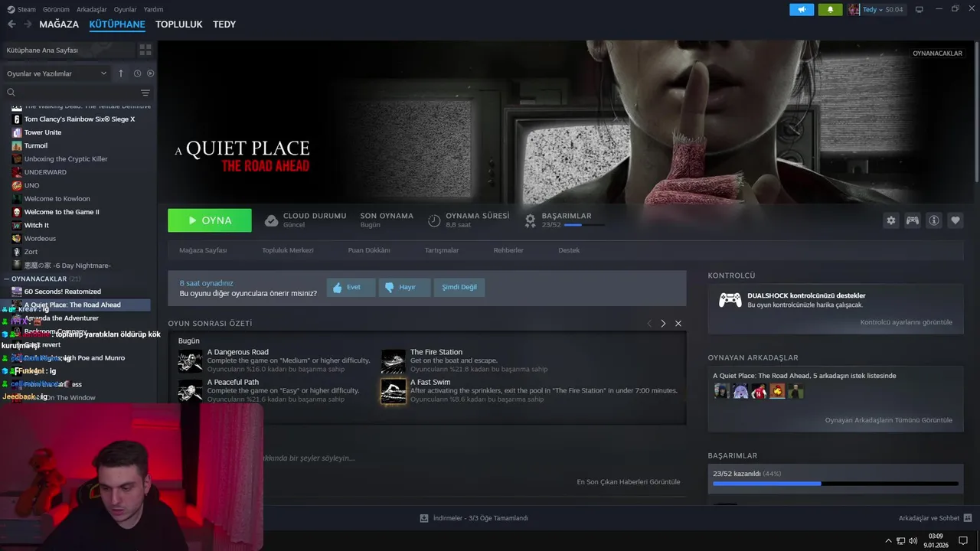
Task: Open game settings gear icon
Action: tap(891, 220)
